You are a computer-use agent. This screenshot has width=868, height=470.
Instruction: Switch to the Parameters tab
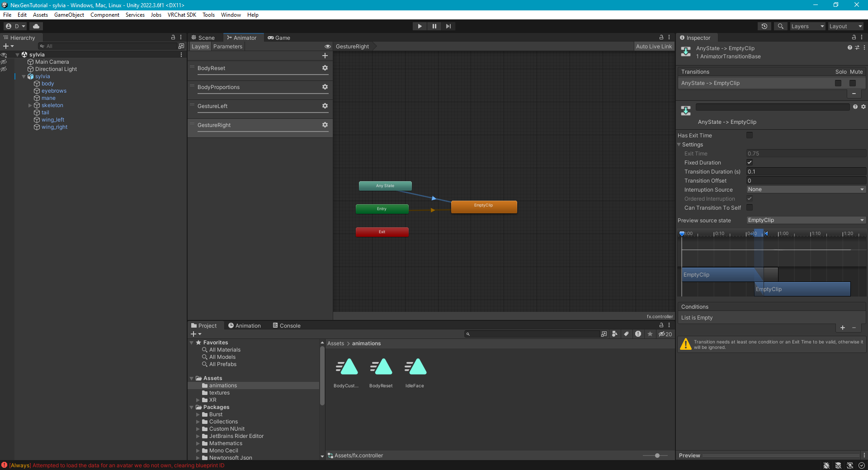(x=228, y=47)
